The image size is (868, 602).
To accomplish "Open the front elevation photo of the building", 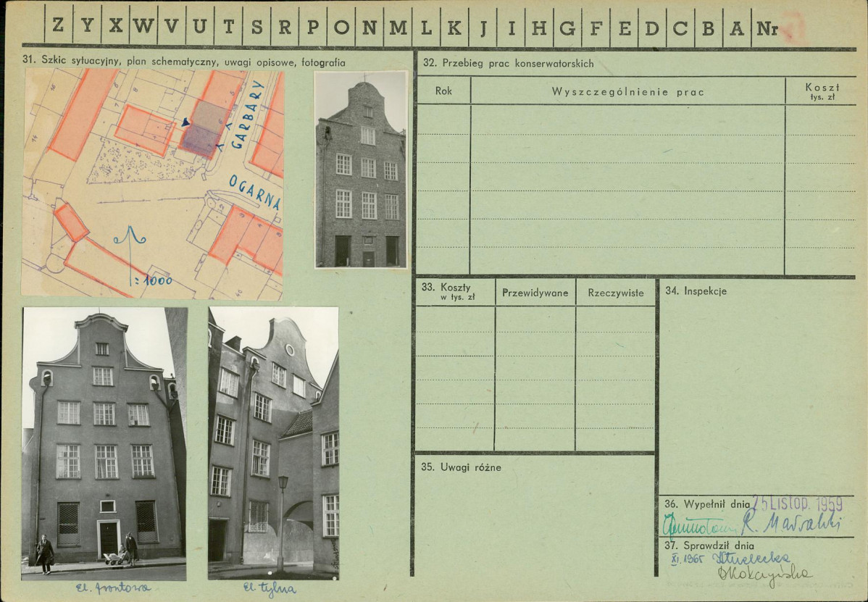I will click(x=104, y=443).
